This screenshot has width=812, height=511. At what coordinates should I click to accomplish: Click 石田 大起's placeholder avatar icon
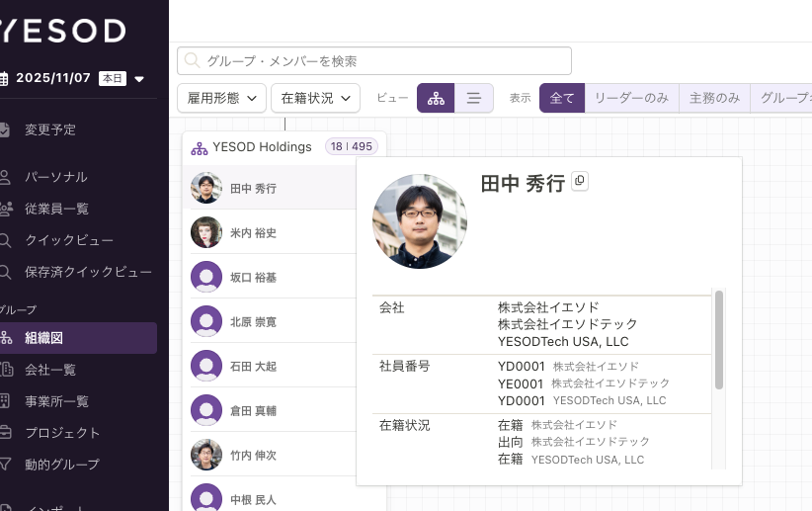(206, 366)
